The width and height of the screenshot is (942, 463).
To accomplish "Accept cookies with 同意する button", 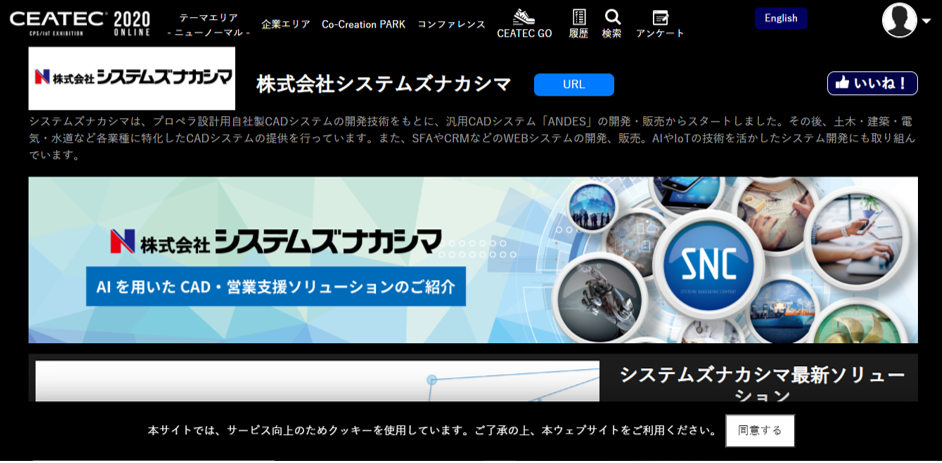I will point(760,431).
